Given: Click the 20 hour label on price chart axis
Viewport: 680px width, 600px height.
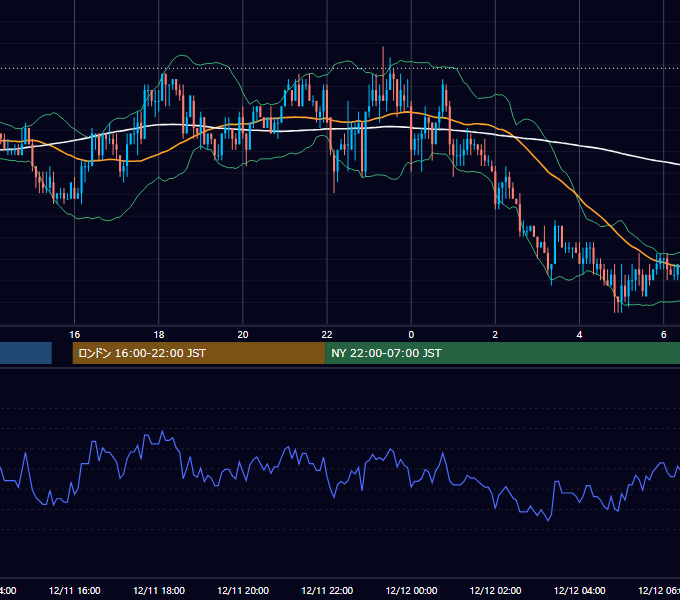Looking at the screenshot, I should coord(243,334).
